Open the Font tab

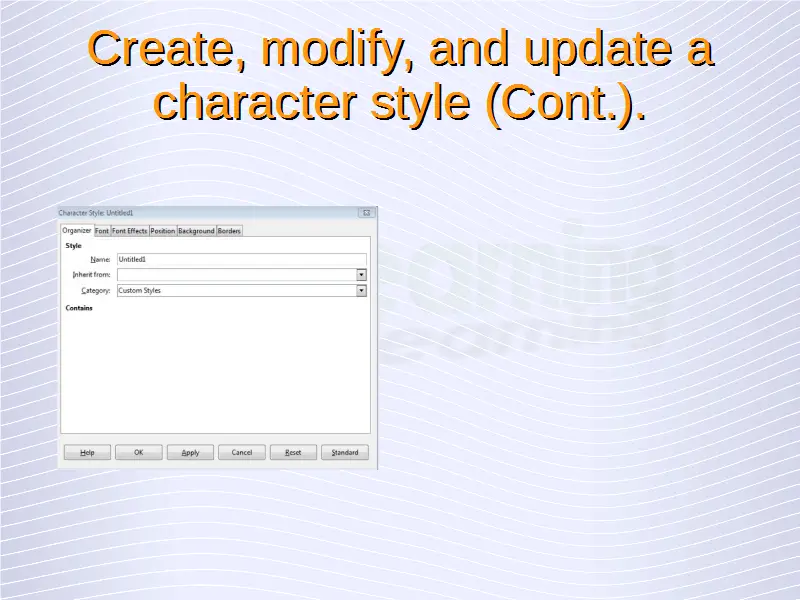(x=102, y=231)
